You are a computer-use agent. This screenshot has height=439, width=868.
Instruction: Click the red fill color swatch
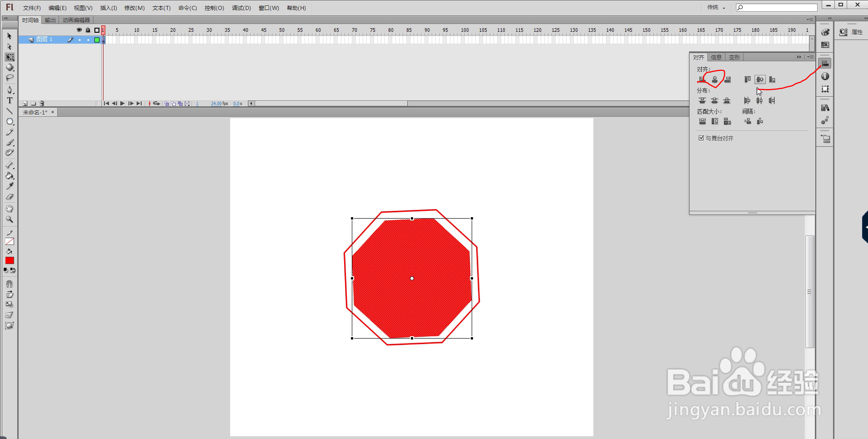coord(9,260)
